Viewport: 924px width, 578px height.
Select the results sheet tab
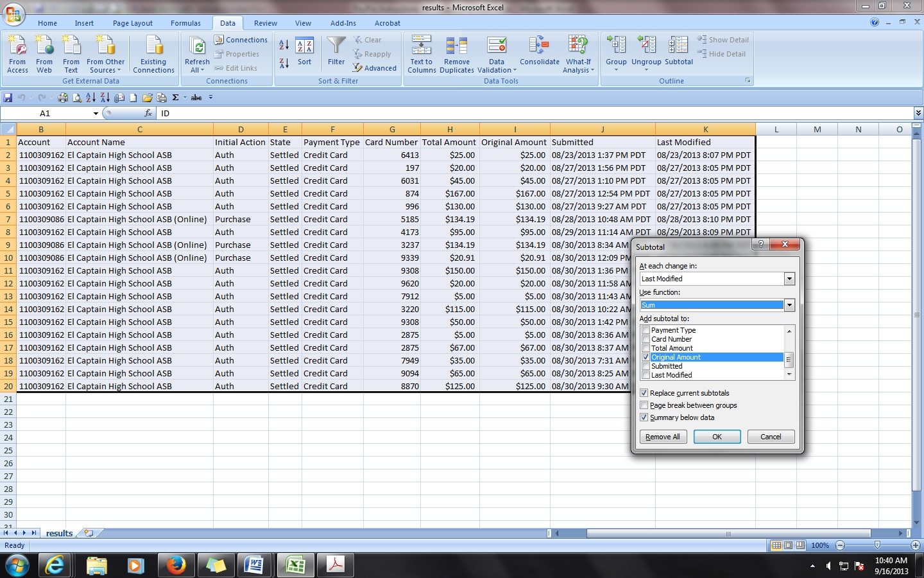click(x=59, y=533)
